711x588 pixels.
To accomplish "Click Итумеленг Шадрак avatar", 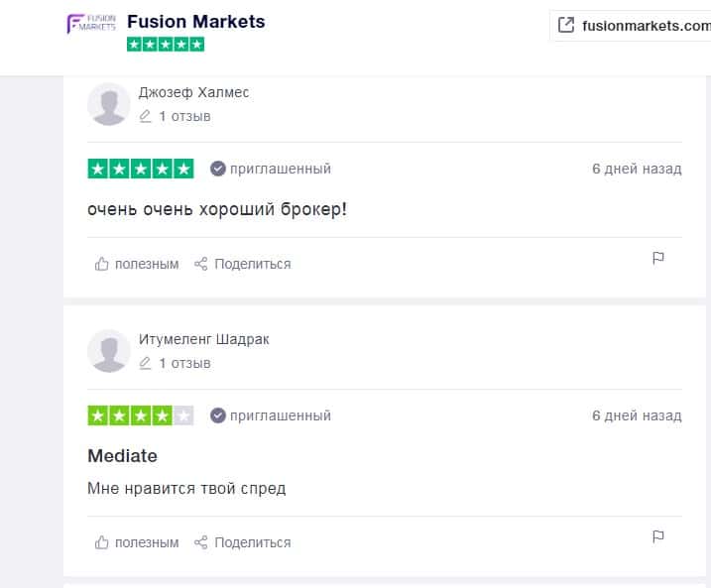I will [109, 351].
